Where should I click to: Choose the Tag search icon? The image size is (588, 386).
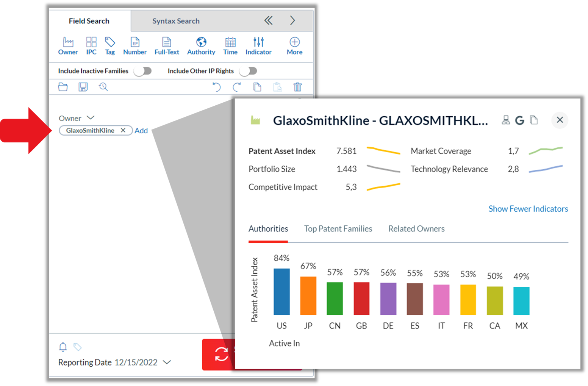click(110, 46)
